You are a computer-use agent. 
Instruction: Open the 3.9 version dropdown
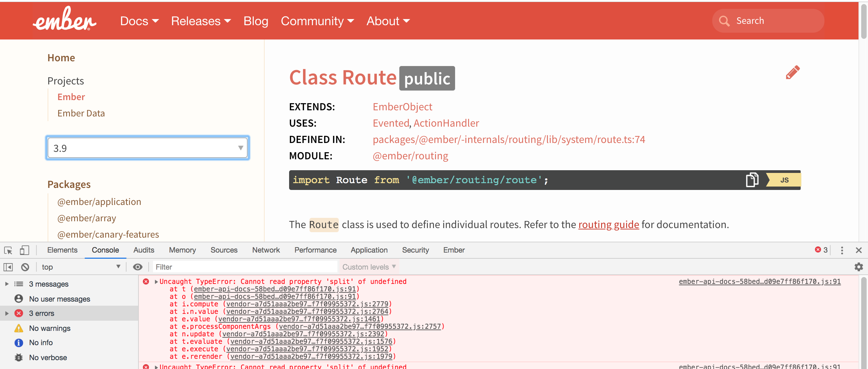pyautogui.click(x=148, y=148)
